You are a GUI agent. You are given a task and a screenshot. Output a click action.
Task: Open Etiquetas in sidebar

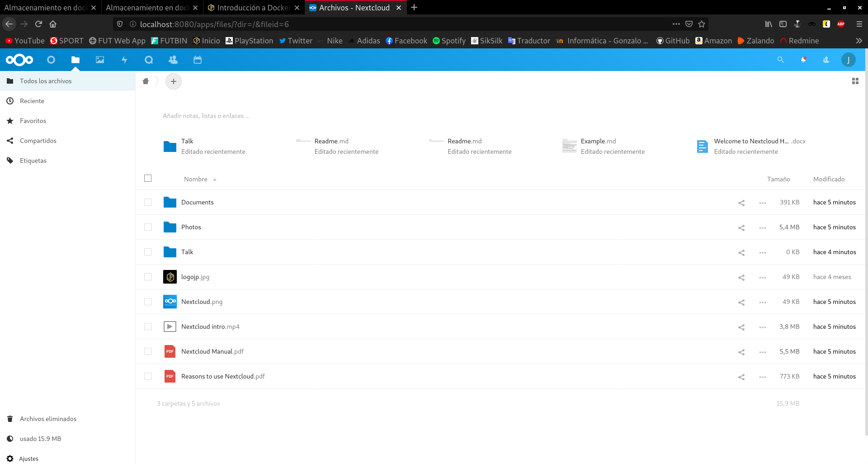tap(67, 161)
